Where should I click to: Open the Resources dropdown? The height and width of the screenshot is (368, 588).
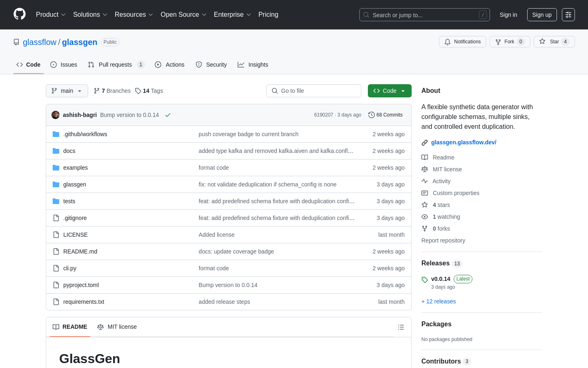(x=134, y=15)
